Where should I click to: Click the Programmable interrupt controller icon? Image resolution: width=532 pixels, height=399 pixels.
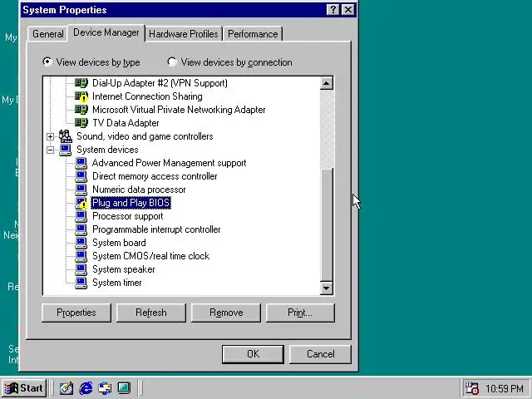[81, 229]
